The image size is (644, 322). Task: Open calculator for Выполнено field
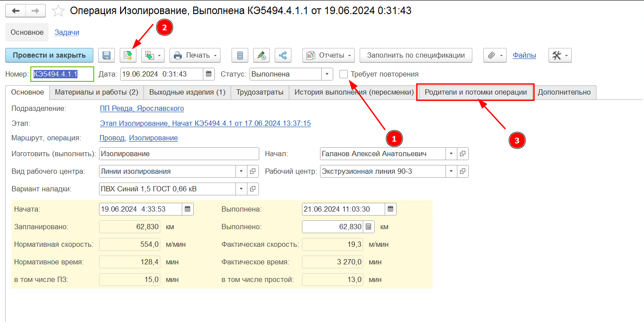[368, 227]
